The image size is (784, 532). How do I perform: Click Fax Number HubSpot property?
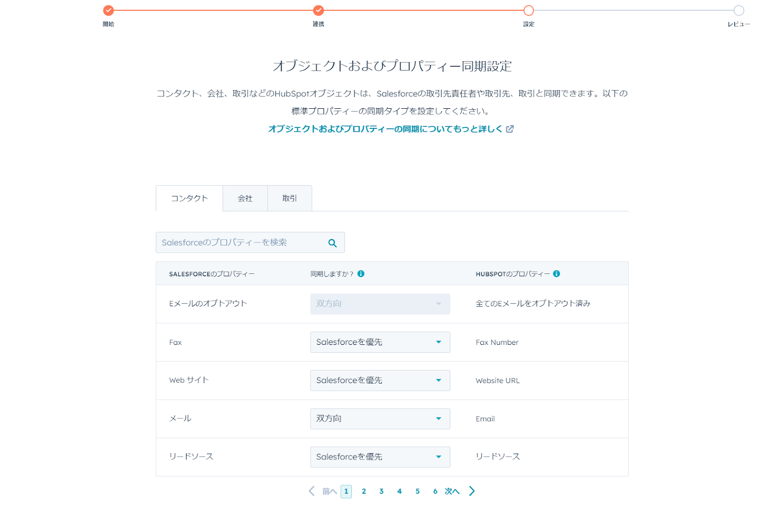pos(497,342)
